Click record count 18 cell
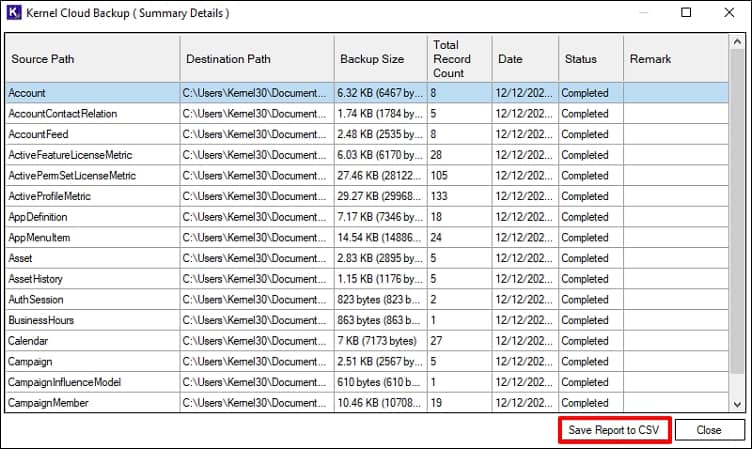The width and height of the screenshot is (752, 449). click(459, 217)
